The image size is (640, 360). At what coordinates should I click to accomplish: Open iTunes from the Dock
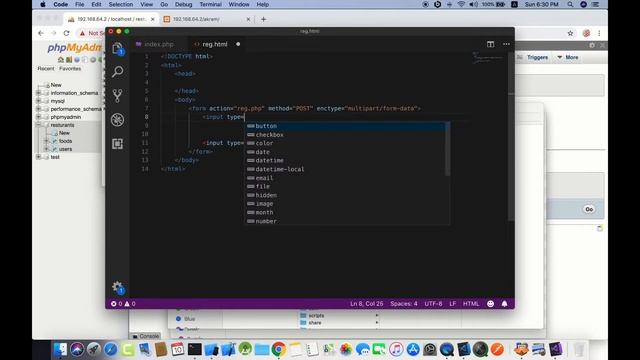click(396, 349)
